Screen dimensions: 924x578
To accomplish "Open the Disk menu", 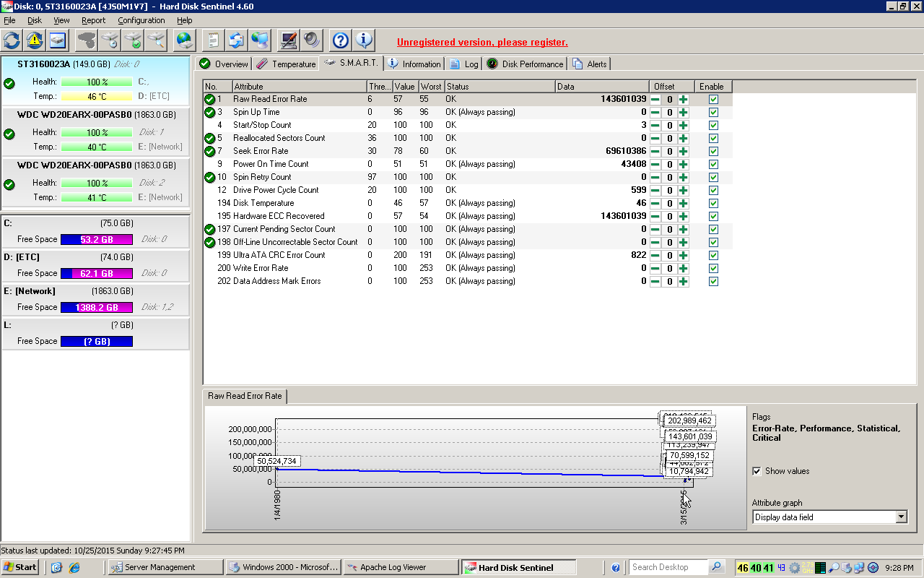I will [x=35, y=20].
